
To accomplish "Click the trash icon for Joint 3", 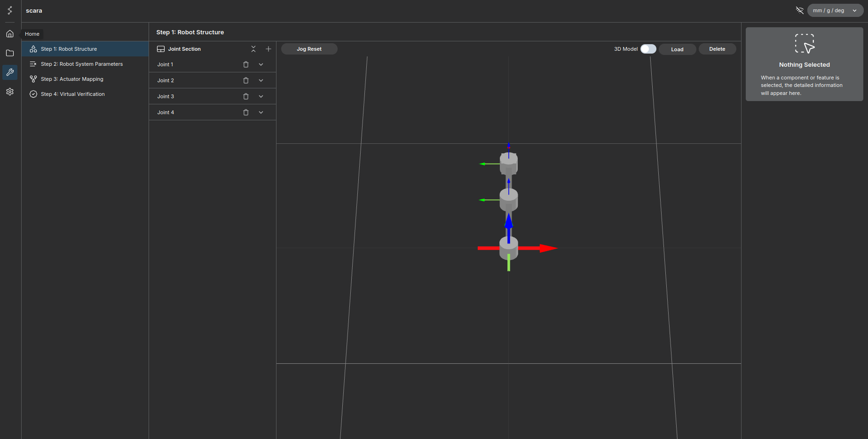I will pyautogui.click(x=245, y=96).
